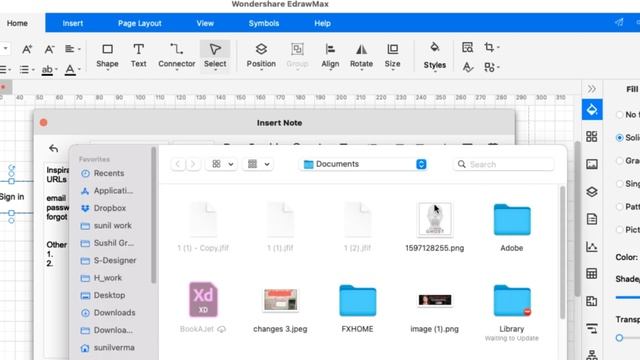Open the font color A tool
The height and width of the screenshot is (360, 640).
tap(70, 69)
